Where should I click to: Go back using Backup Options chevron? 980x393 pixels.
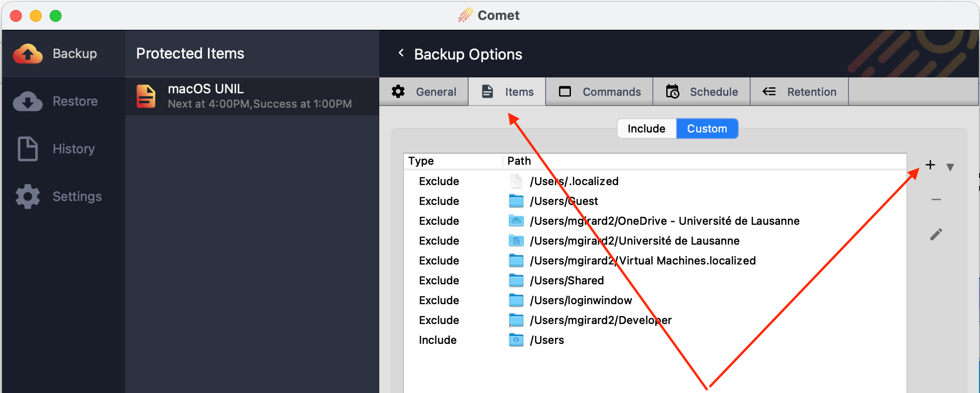[x=401, y=53]
